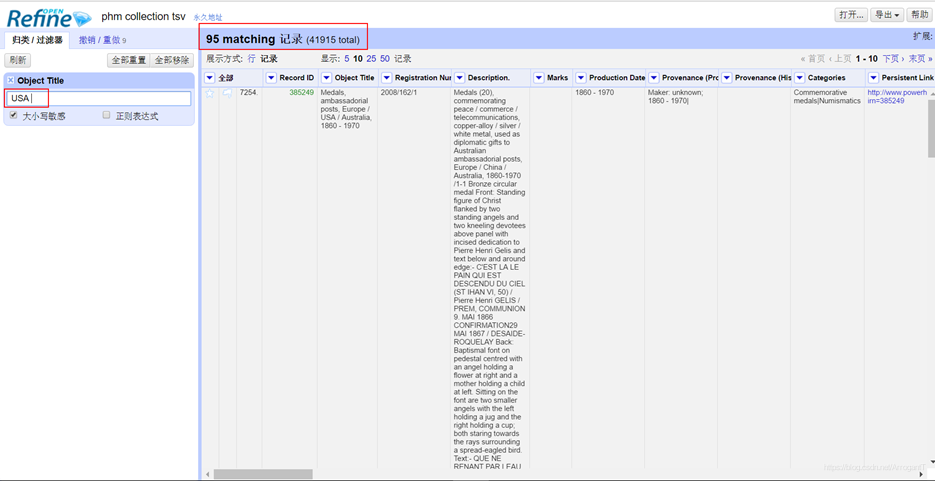Switch display mode to 行 (rows)

pyautogui.click(x=251, y=59)
